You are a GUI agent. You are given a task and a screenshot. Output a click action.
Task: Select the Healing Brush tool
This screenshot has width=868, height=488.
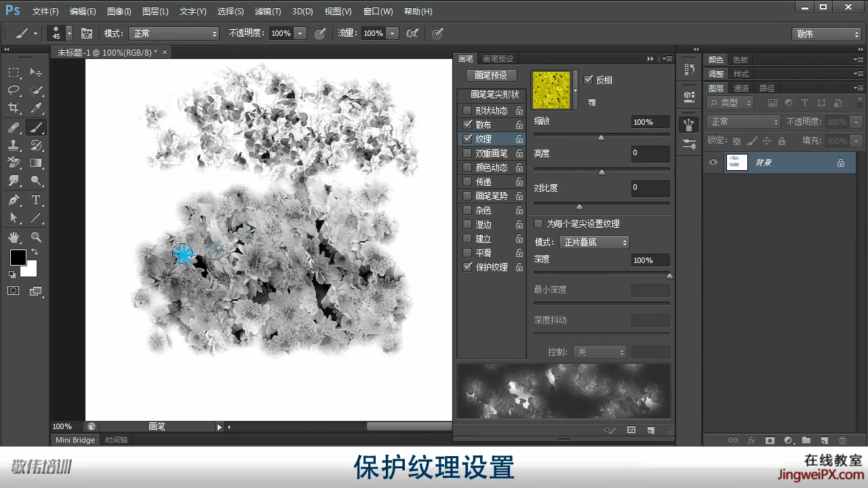point(14,127)
